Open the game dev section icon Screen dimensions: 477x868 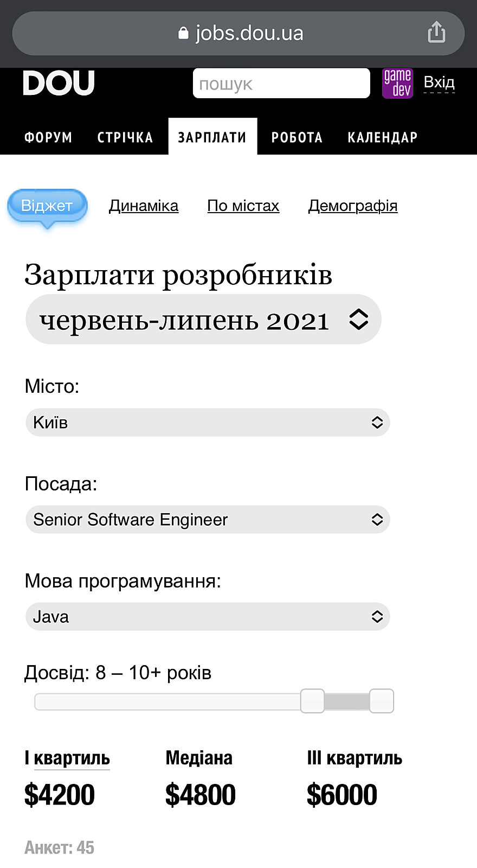(x=397, y=83)
